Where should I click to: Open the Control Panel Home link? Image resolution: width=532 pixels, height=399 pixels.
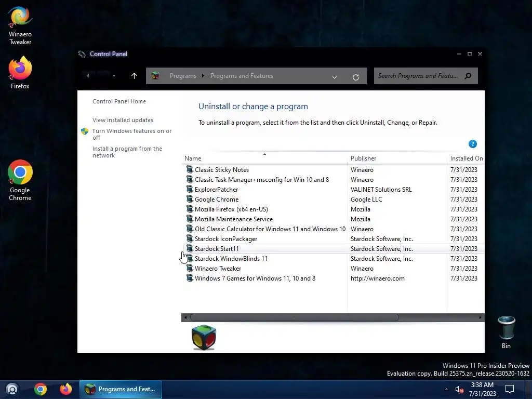tap(119, 101)
